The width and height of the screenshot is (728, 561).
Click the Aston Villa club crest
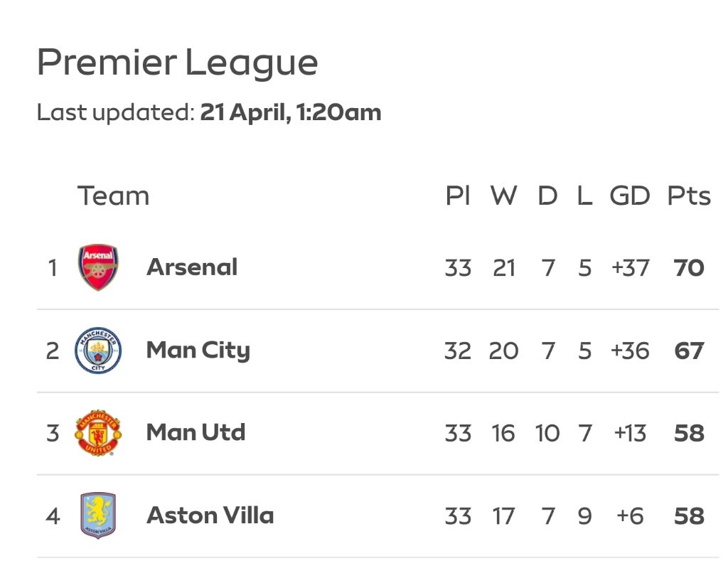[x=98, y=515]
